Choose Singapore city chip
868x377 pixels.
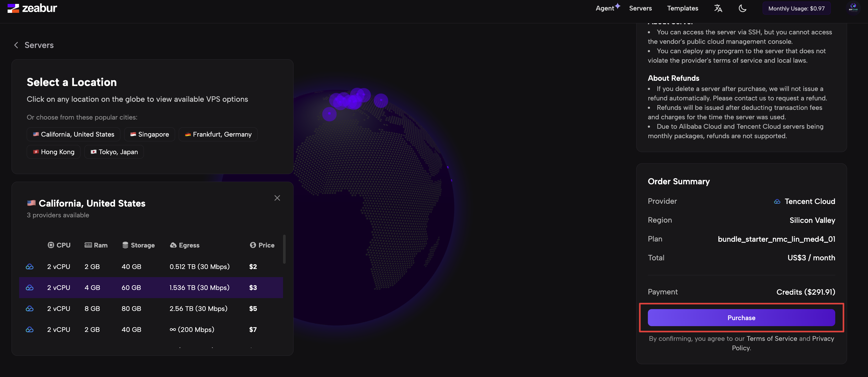[149, 134]
